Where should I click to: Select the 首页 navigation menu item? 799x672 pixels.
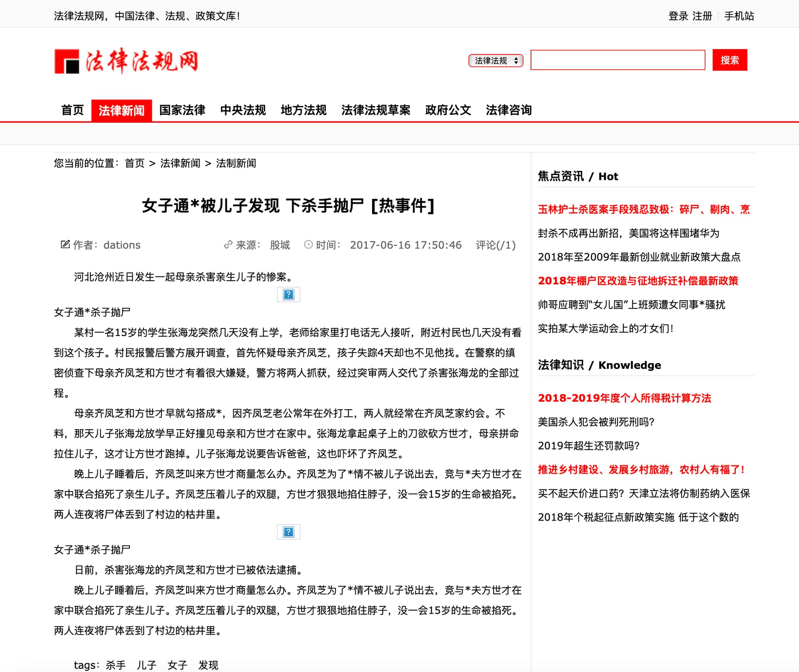click(x=72, y=110)
